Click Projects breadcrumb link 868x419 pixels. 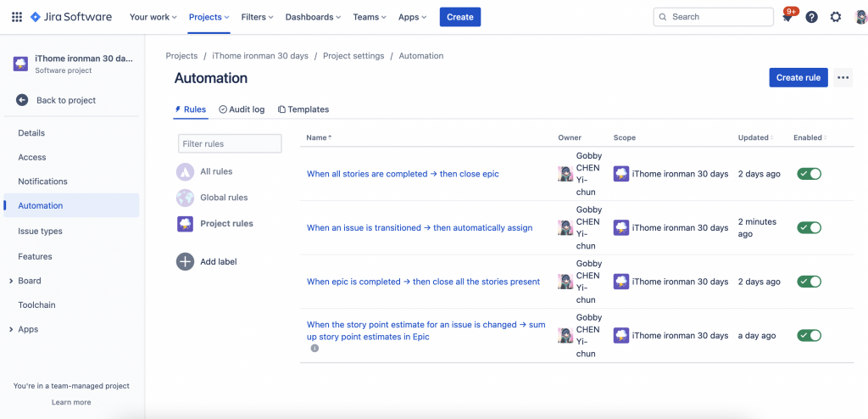[181, 56]
